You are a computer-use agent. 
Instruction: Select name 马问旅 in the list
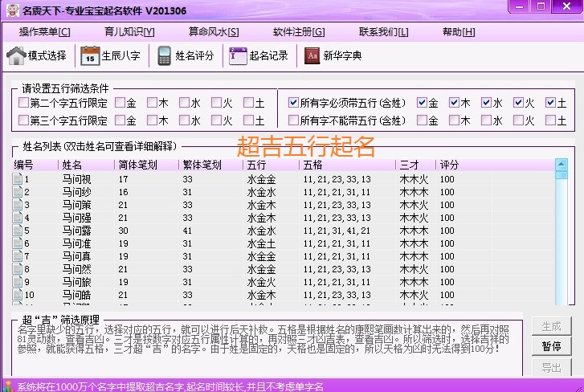coord(77,282)
